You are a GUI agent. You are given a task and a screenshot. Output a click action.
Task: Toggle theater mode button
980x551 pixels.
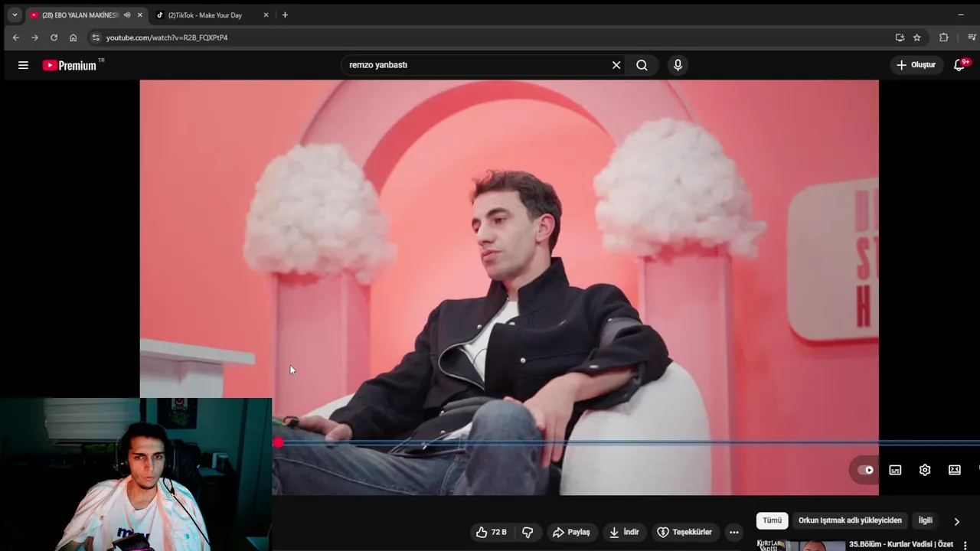955,470
